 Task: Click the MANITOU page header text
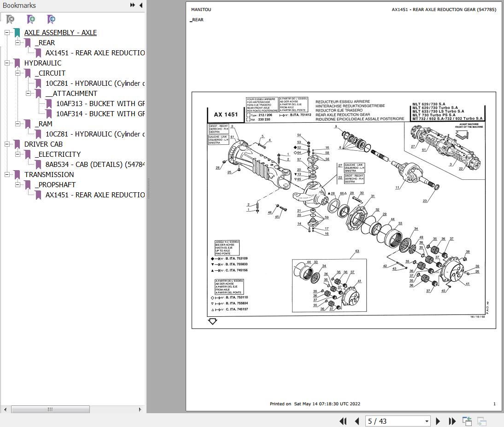(x=201, y=10)
